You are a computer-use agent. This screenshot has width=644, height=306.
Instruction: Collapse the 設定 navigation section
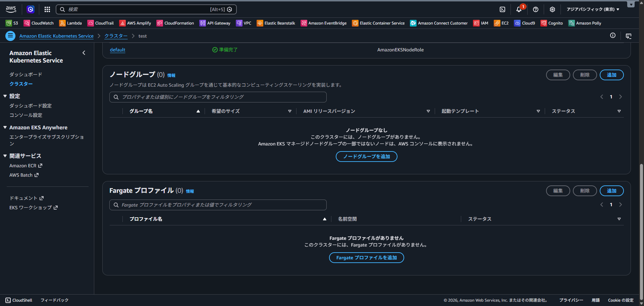click(x=5, y=96)
